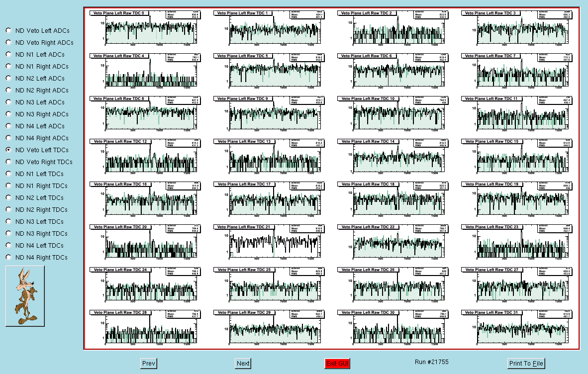Click Veto Plane Left Raw TDC 4 histogram
Screen dimensions: 588x374
coord(145,72)
